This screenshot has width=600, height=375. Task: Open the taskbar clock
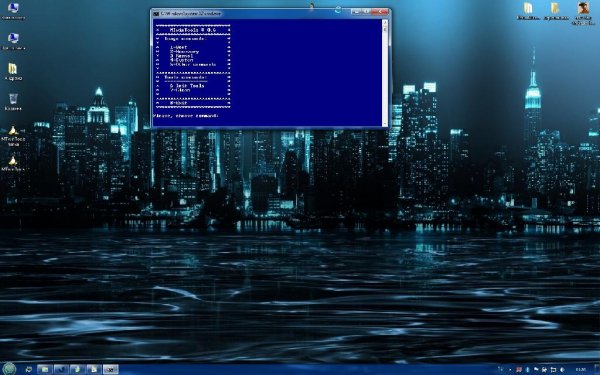[x=580, y=370]
